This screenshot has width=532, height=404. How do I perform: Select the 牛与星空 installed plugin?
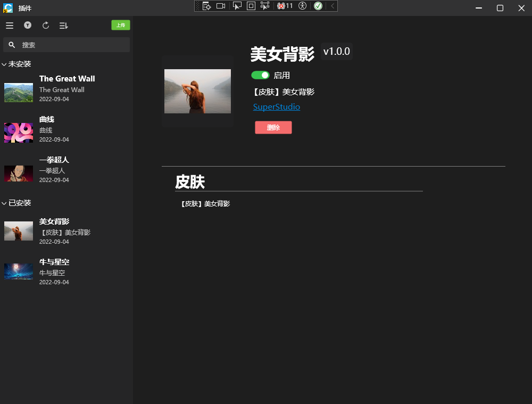click(54, 271)
